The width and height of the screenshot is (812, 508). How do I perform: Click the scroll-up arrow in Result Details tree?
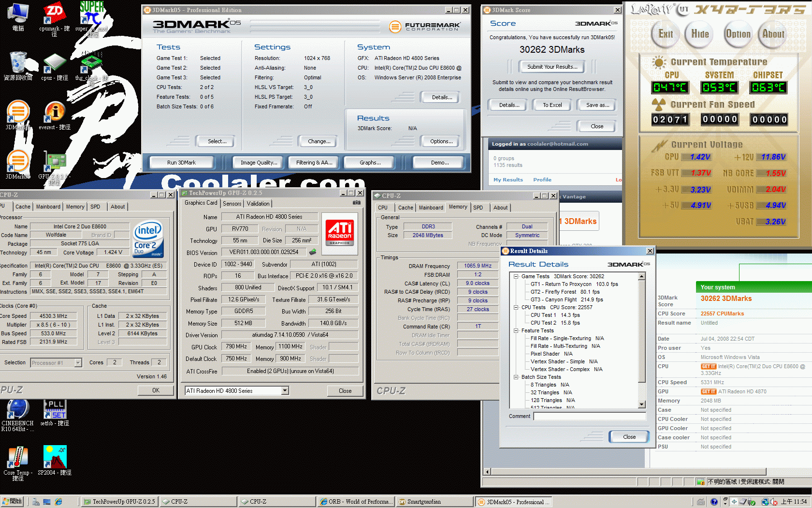tap(642, 277)
